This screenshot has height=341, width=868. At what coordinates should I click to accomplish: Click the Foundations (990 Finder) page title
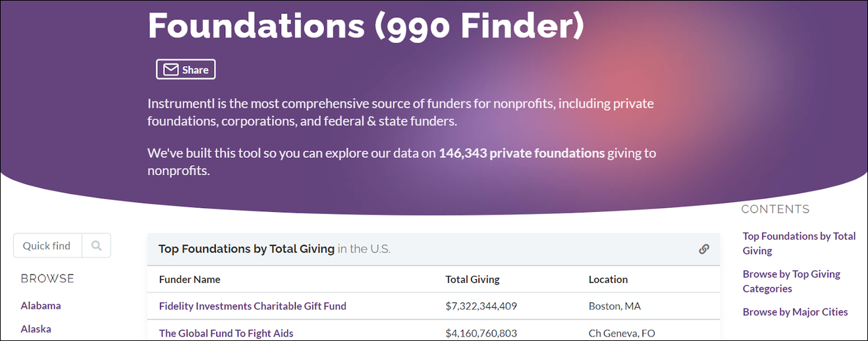(x=366, y=24)
